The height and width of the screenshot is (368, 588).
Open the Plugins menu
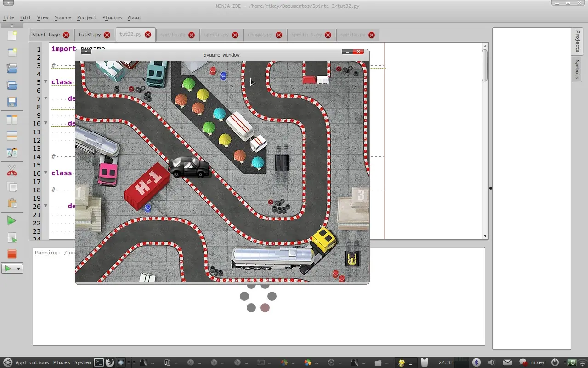point(112,17)
